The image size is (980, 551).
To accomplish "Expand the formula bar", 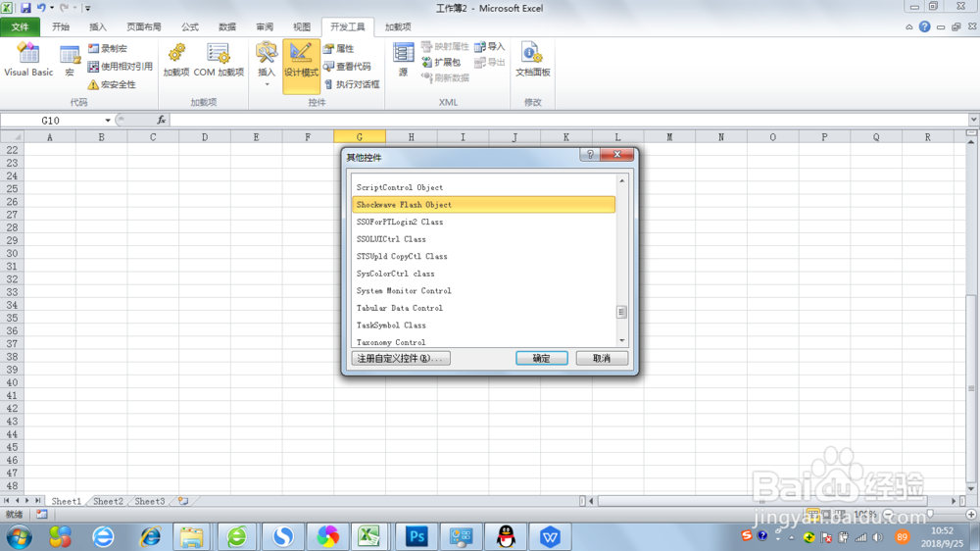I will [x=974, y=120].
